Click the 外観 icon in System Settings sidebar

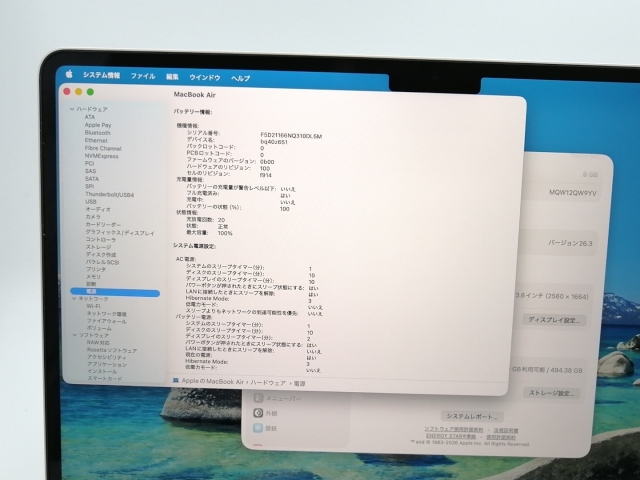click(258, 413)
